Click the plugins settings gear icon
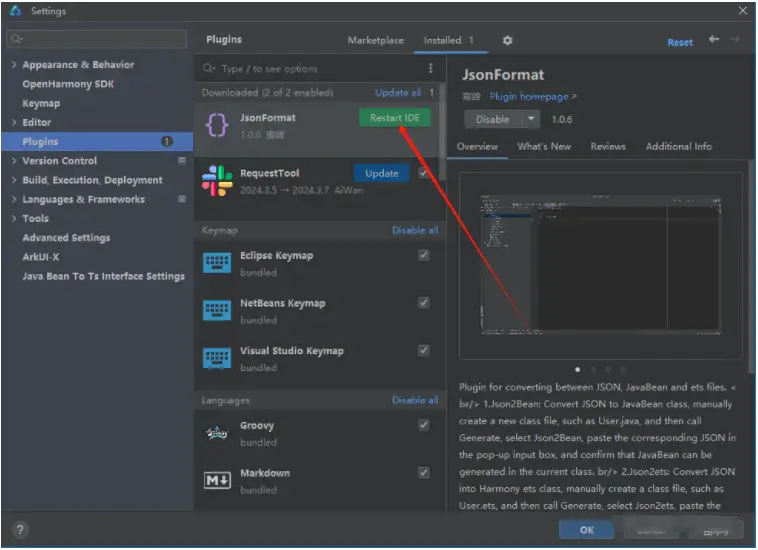The width and height of the screenshot is (758, 550). coord(507,41)
